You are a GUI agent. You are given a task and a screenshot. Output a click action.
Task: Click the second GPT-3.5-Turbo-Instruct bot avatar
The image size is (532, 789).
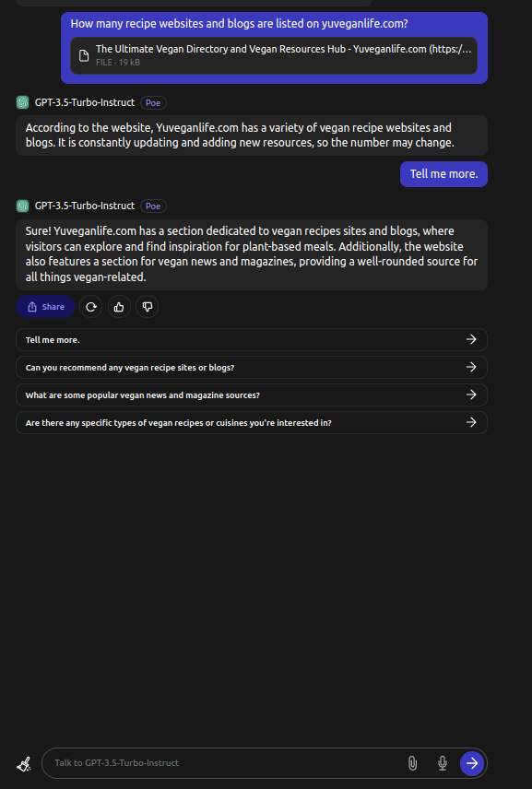pos(23,206)
